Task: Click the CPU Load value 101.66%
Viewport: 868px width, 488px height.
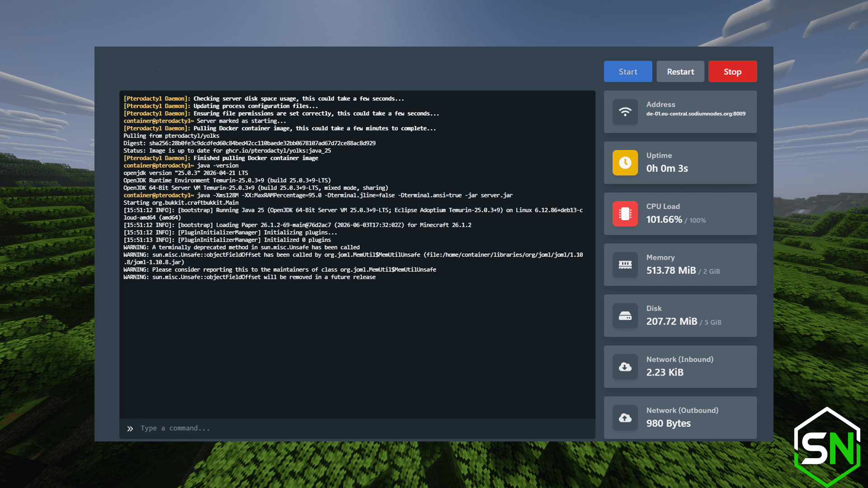Action: click(664, 220)
